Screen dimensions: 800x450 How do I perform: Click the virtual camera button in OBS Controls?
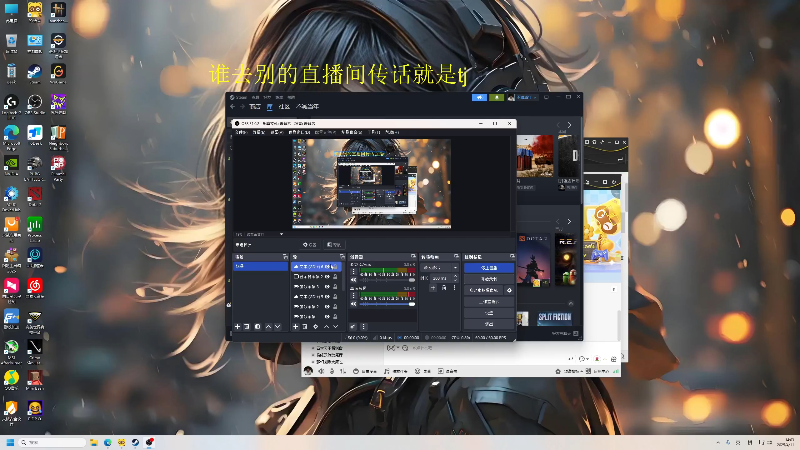coord(484,290)
